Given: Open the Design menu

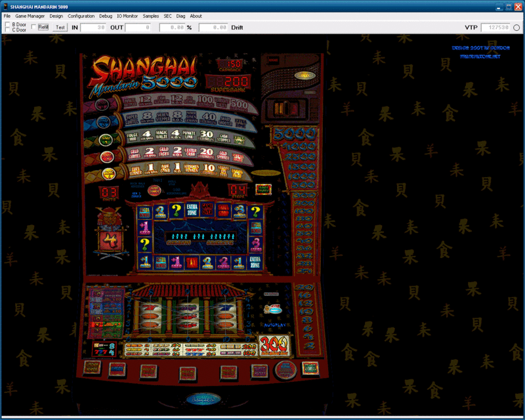Looking at the screenshot, I should pyautogui.click(x=56, y=16).
